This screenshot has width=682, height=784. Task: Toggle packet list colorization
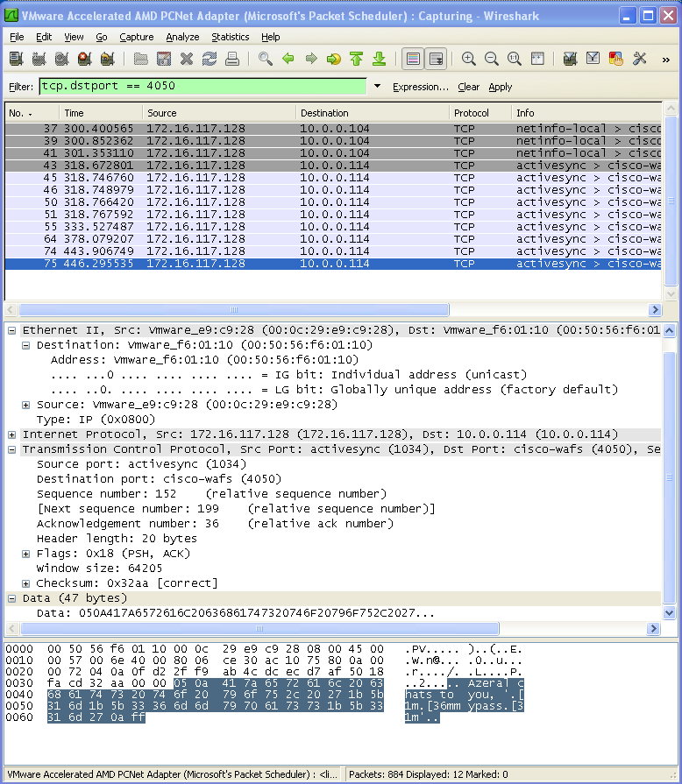[413, 59]
